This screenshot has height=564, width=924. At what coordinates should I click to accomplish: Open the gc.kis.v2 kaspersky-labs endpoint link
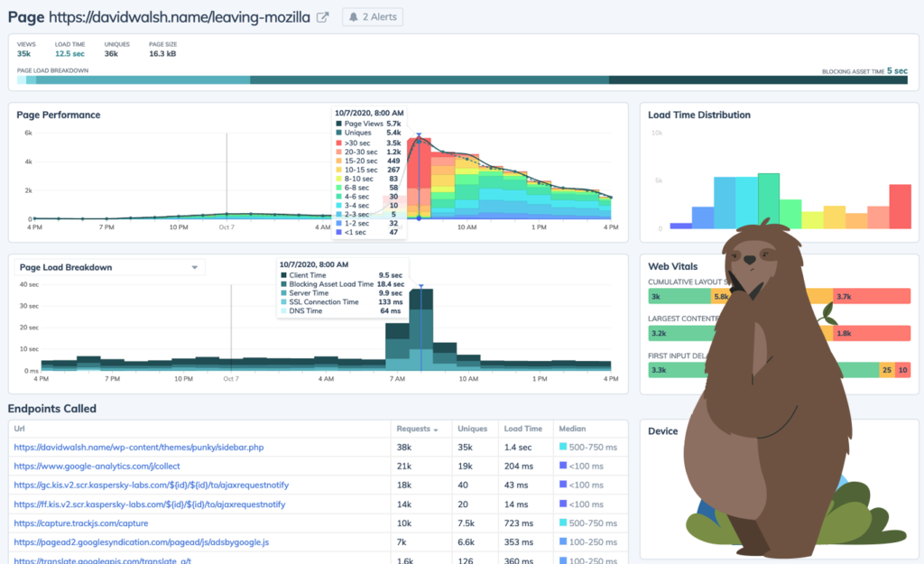pyautogui.click(x=152, y=485)
